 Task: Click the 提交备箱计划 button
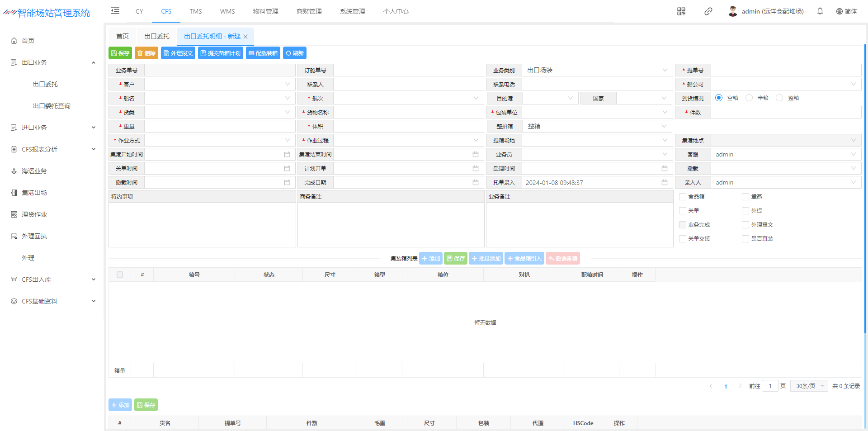click(220, 53)
